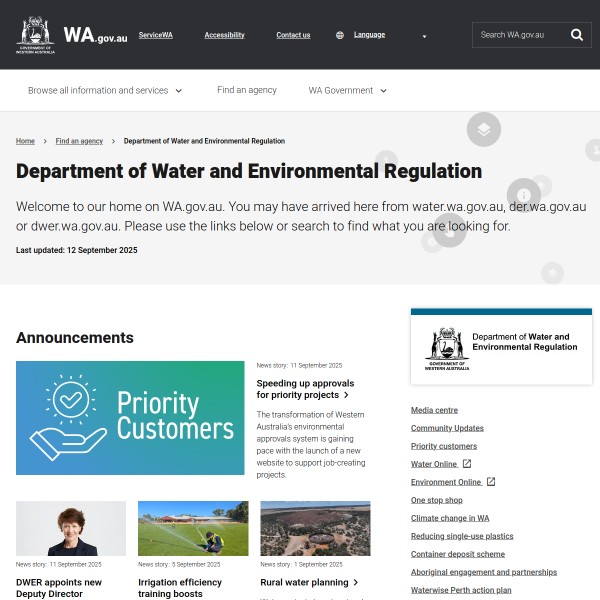
Task: Click the Home breadcrumb link
Action: (x=25, y=141)
